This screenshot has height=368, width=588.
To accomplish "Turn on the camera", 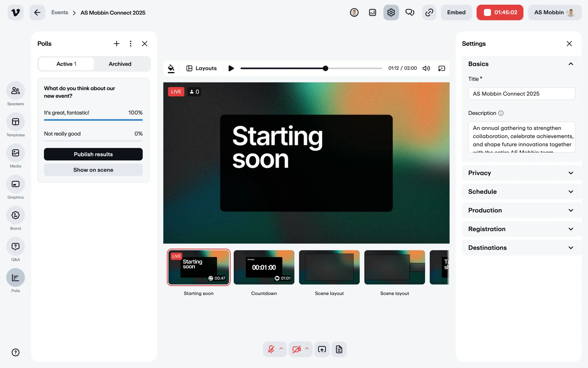I will 296,349.
